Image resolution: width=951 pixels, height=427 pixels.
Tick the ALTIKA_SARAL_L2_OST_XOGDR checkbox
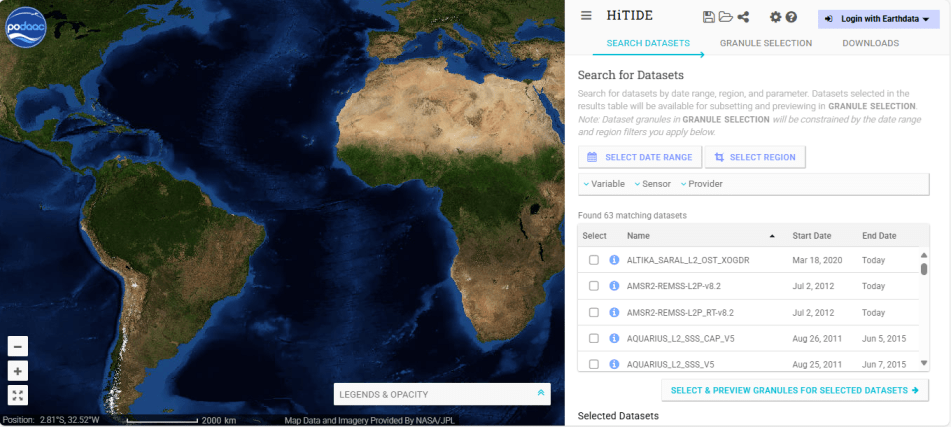(594, 260)
